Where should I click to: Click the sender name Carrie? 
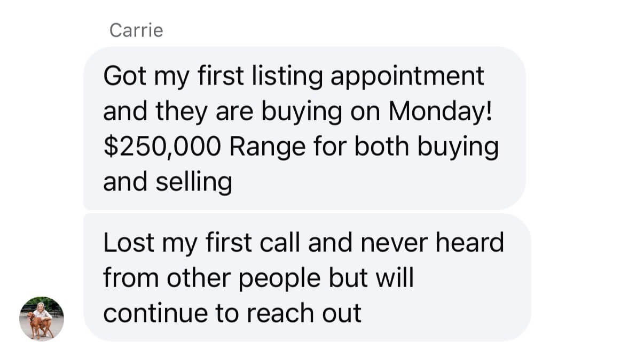point(136,30)
